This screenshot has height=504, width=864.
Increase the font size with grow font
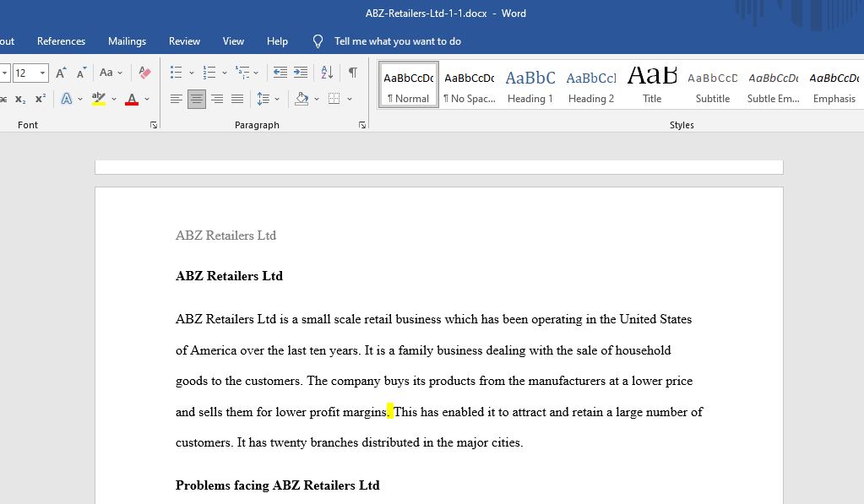pos(61,72)
